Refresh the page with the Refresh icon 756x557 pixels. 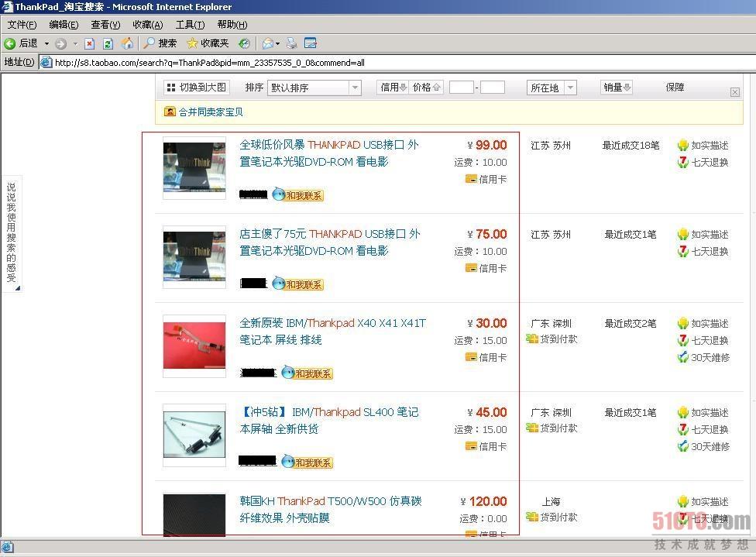108,44
